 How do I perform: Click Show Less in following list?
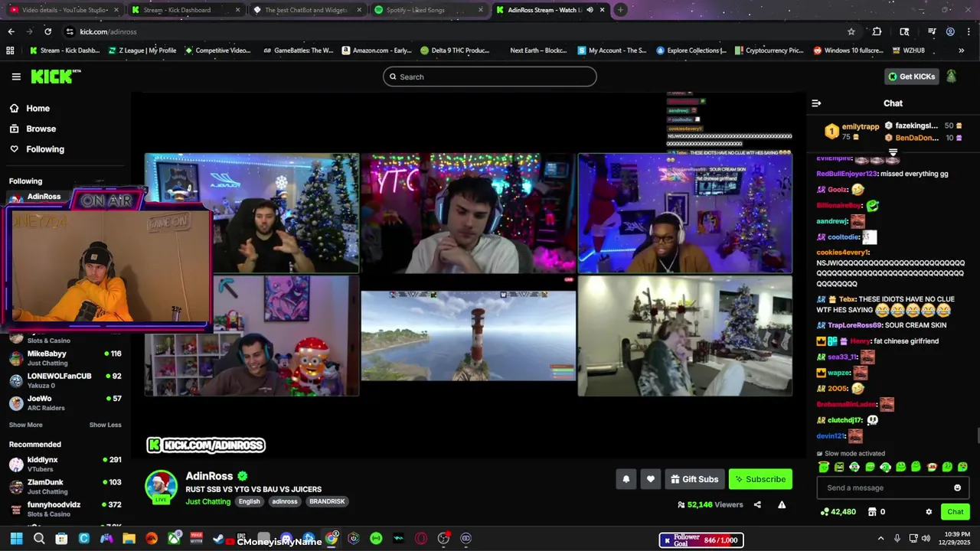coord(105,425)
